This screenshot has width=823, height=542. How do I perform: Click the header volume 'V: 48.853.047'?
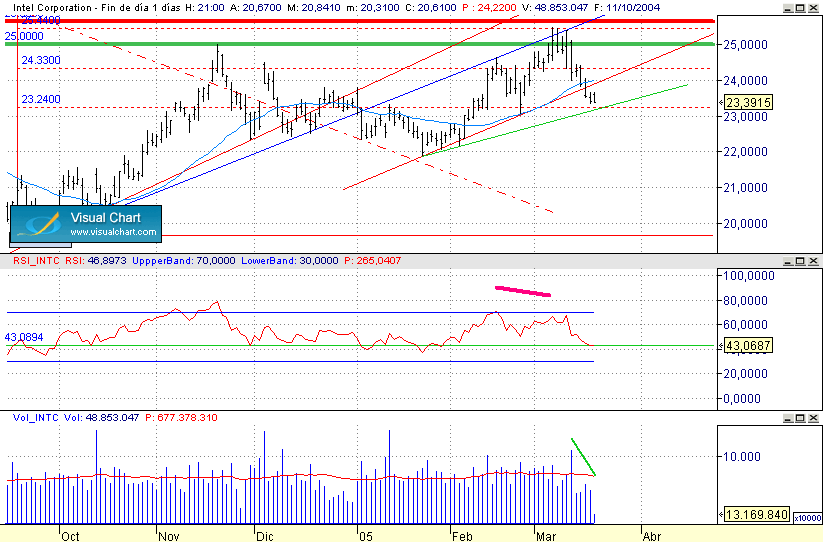[x=555, y=8]
